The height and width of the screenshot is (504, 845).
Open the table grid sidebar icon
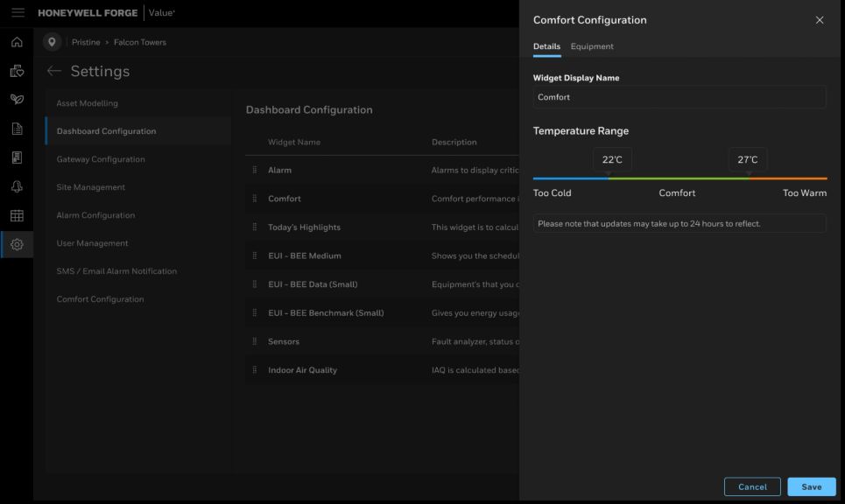click(x=17, y=215)
